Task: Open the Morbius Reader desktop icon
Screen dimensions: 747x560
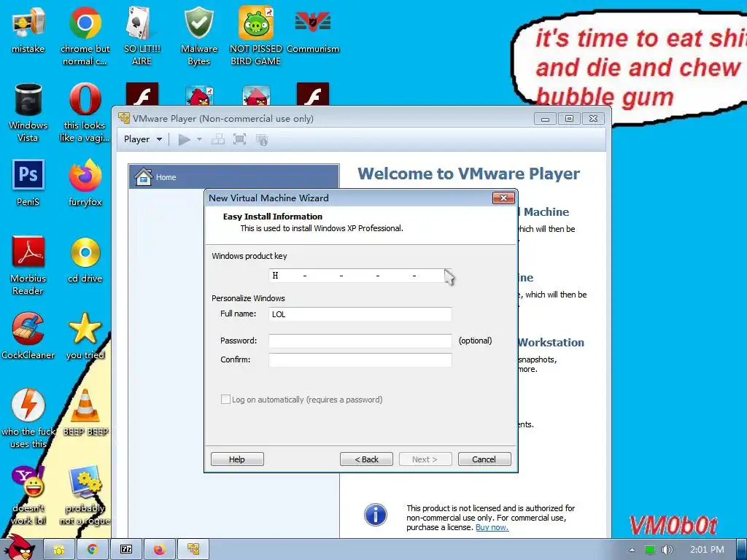Action: point(28,265)
